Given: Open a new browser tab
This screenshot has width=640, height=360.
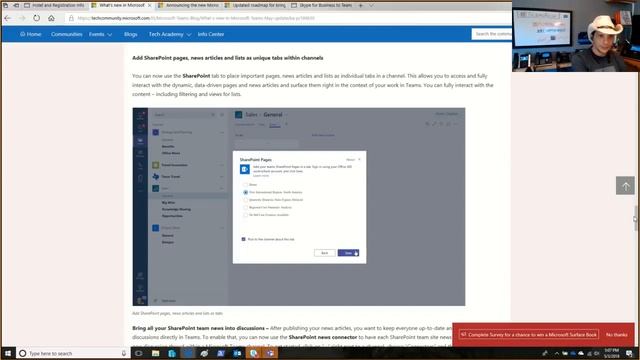Looking at the screenshot, I should click(x=360, y=5).
